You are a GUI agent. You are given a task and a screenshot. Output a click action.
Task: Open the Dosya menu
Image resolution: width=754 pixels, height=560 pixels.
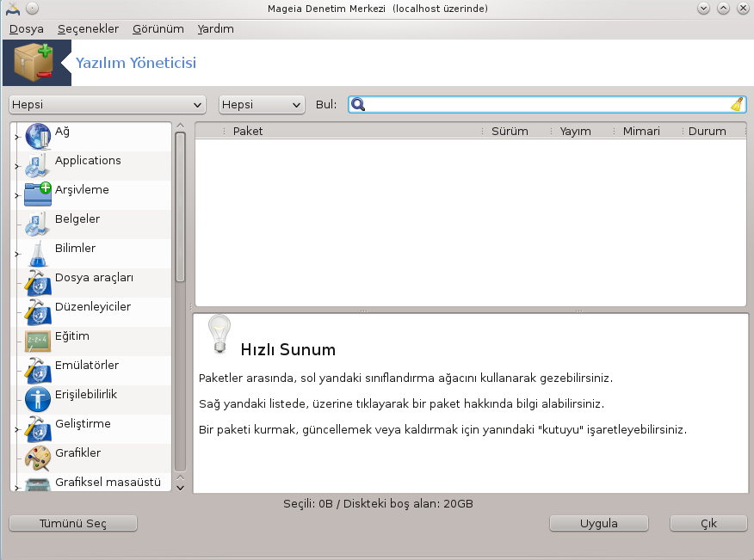point(27,29)
